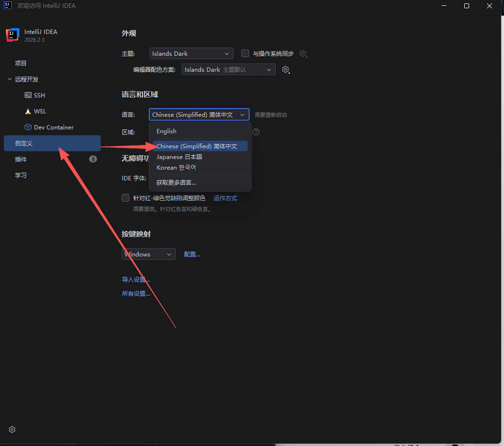Click the gear icon next to theme sync
Screen dimensions: 504x446
(303, 54)
